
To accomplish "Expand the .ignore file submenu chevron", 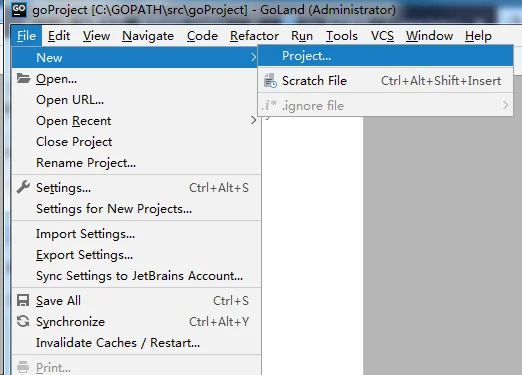I will (506, 105).
